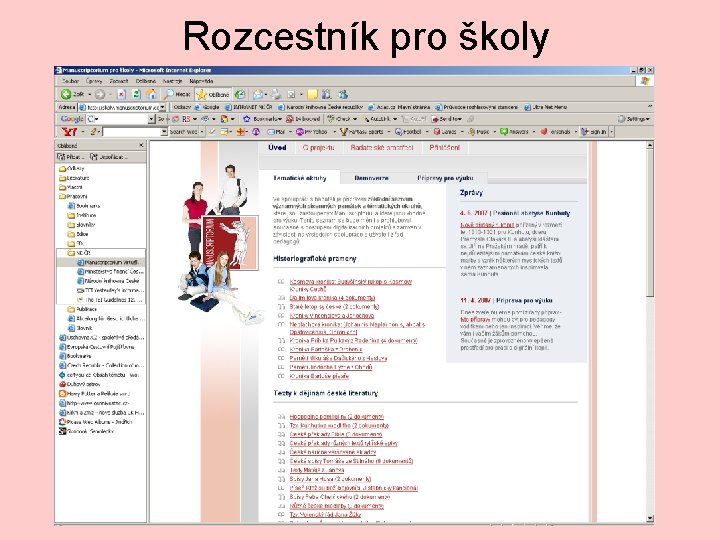Open the Back button history dropdown arrow
720x540 pixels.
point(90,94)
